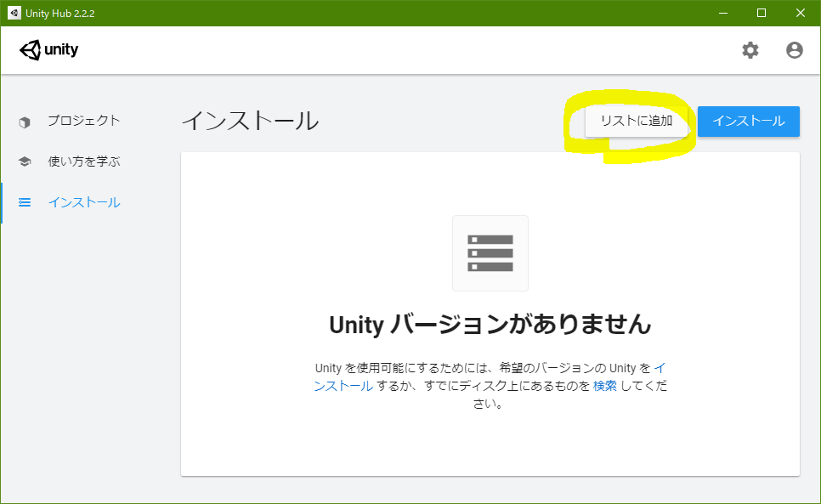
Task: Click the Unity Hub title bar icon
Action: point(14,13)
